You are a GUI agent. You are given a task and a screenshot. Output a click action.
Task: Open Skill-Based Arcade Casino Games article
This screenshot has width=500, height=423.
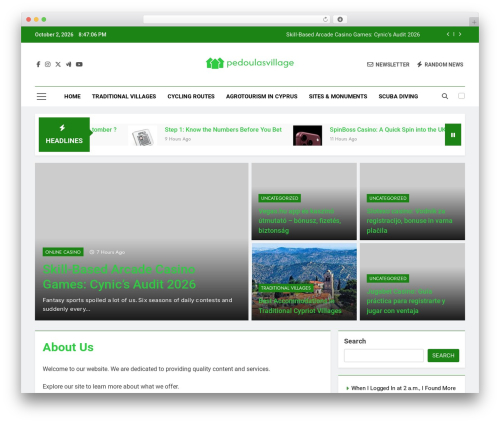(x=119, y=277)
